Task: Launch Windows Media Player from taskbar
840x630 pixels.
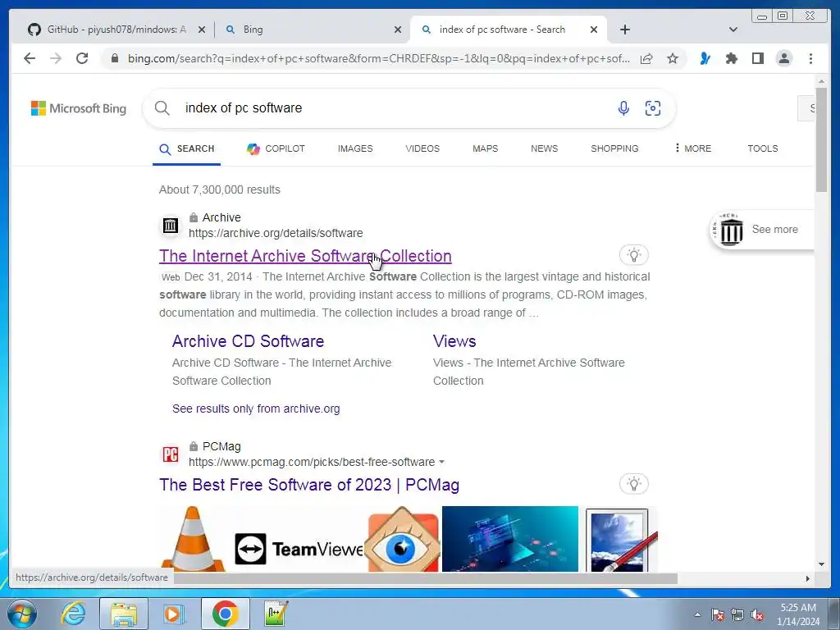Action: pyautogui.click(x=174, y=614)
